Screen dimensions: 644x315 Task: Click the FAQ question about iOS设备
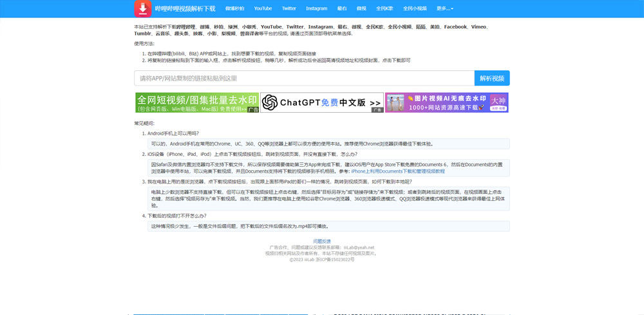tap(252, 154)
